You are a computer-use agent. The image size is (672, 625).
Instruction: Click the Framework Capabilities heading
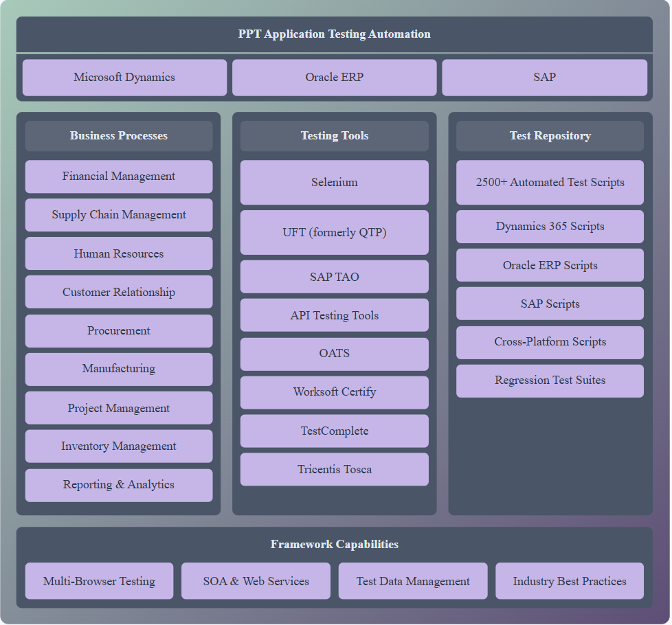point(335,544)
